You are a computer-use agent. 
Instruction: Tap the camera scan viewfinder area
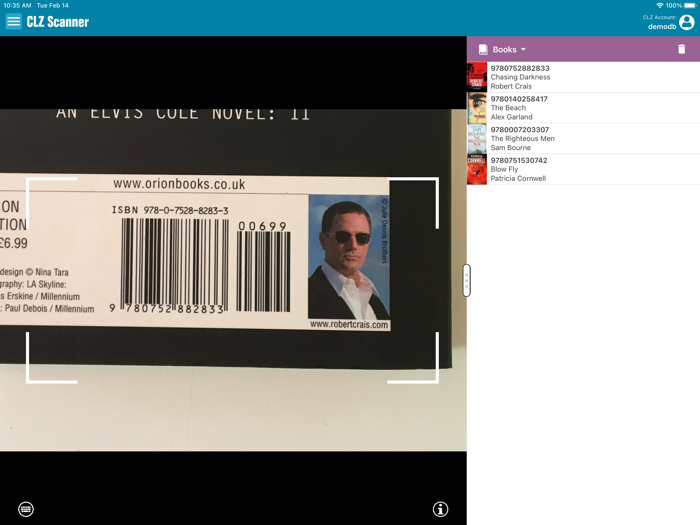tap(233, 280)
